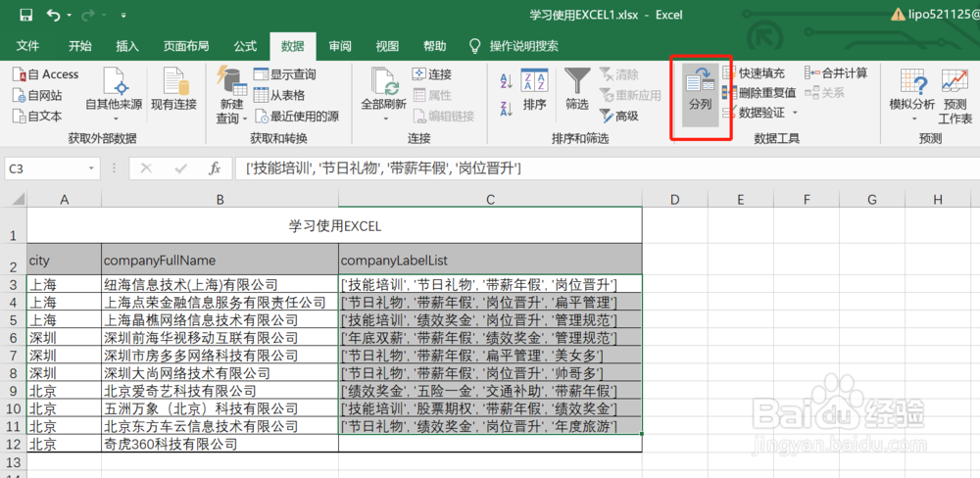Select column H header
980x478 pixels.
point(938,199)
